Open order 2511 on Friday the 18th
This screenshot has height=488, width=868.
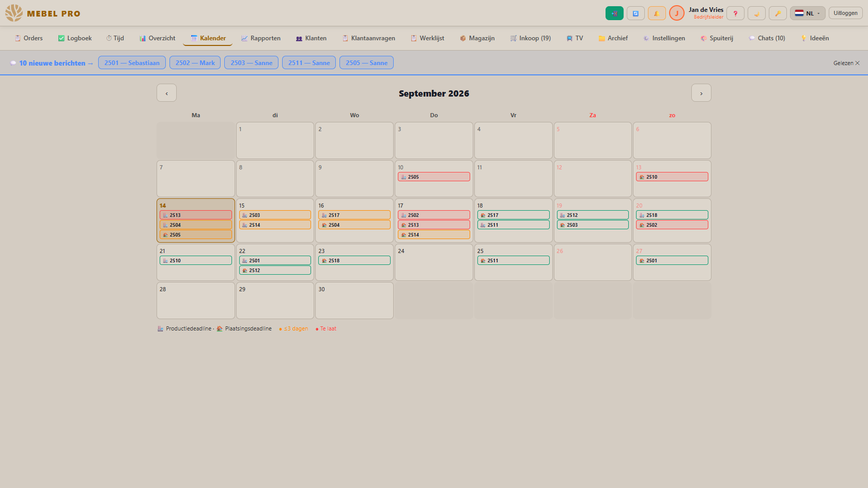coord(514,225)
